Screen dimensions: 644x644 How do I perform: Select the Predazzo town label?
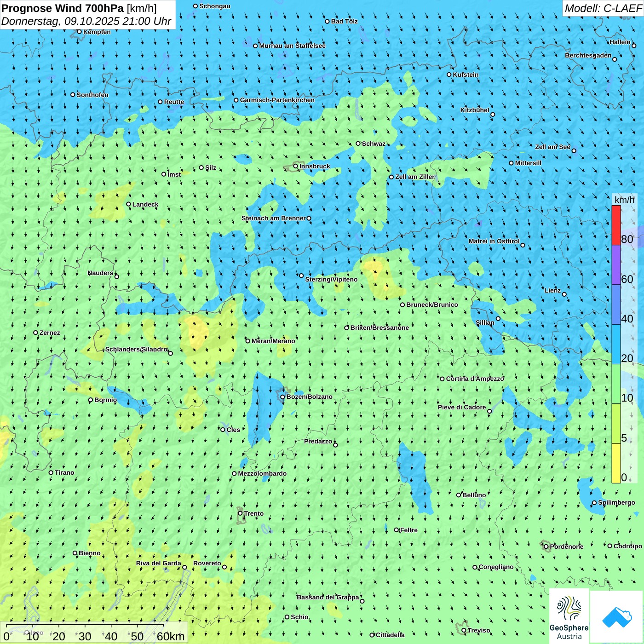tap(318, 441)
